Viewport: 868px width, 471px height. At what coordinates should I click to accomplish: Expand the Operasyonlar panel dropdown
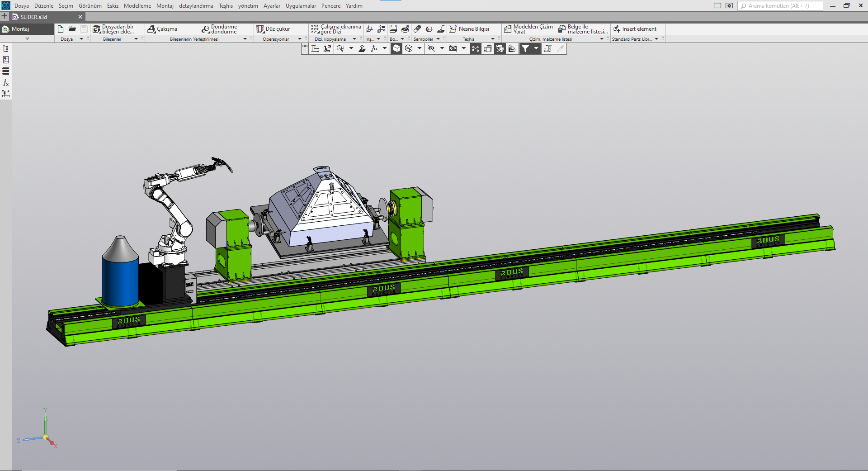[299, 39]
